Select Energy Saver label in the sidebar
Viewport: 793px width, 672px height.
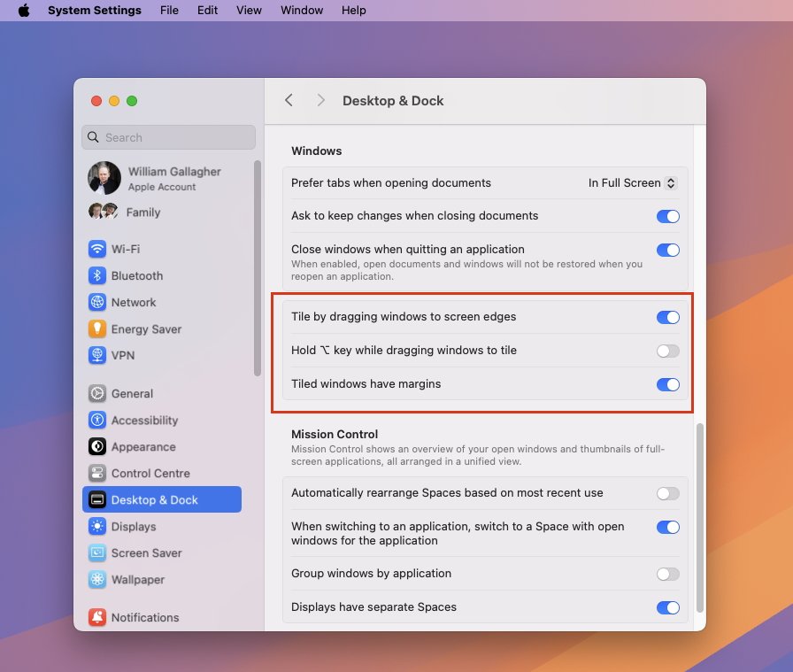pyautogui.click(x=146, y=328)
